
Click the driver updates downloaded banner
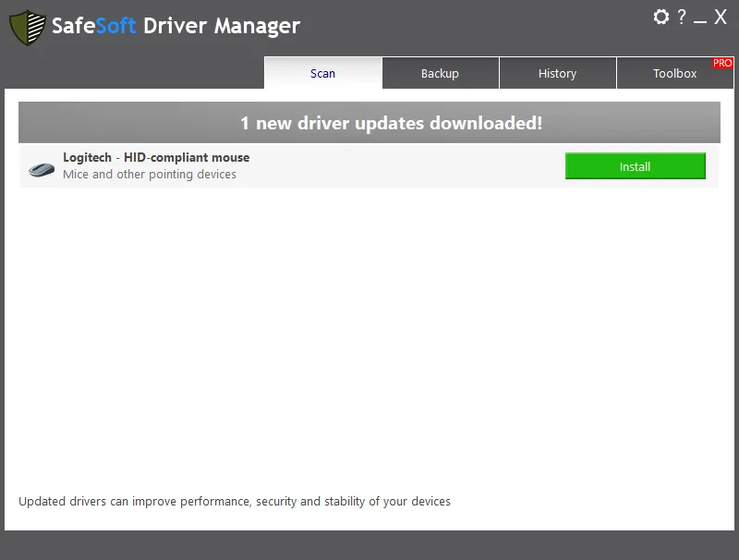tap(369, 121)
